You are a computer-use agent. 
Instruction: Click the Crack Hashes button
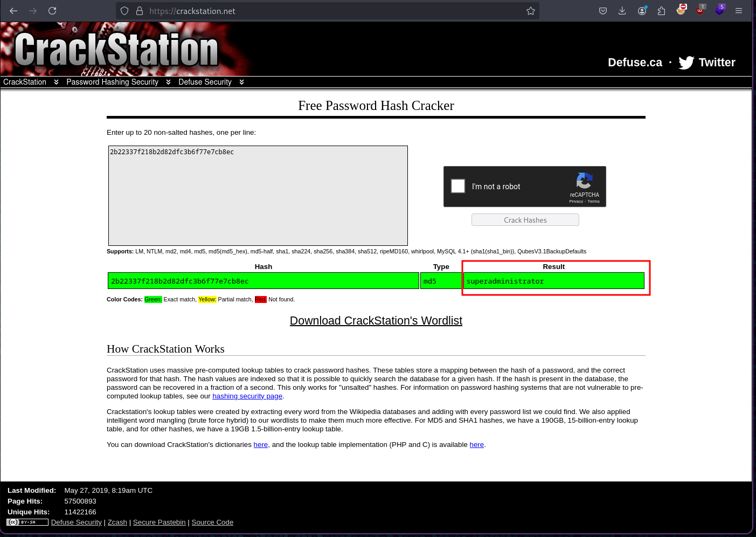click(525, 220)
